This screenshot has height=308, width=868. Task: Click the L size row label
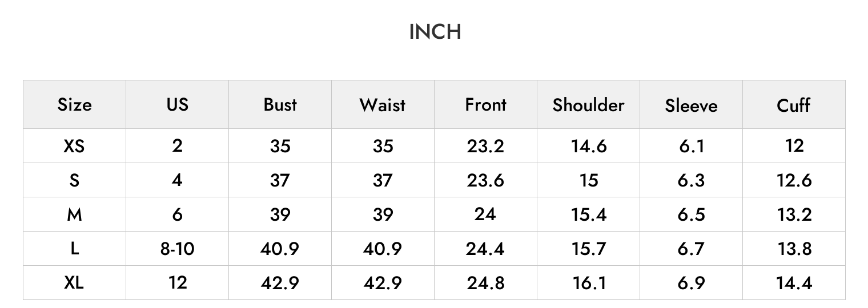pyautogui.click(x=74, y=249)
